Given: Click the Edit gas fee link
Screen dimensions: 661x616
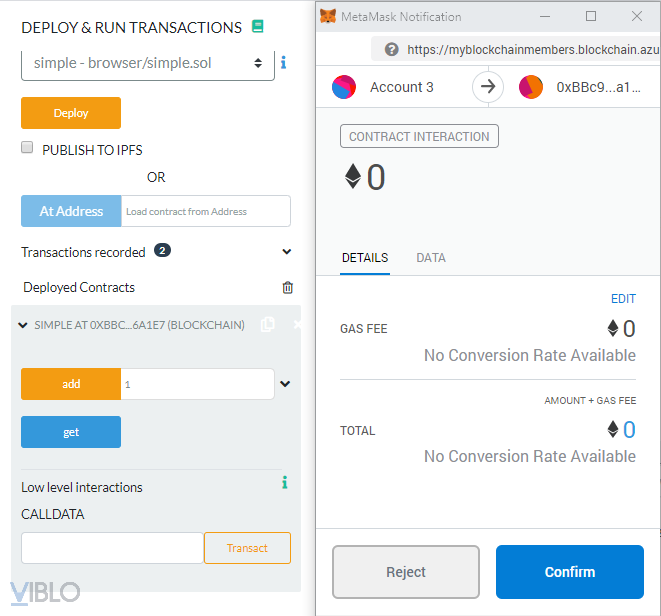Looking at the screenshot, I should pos(623,299).
